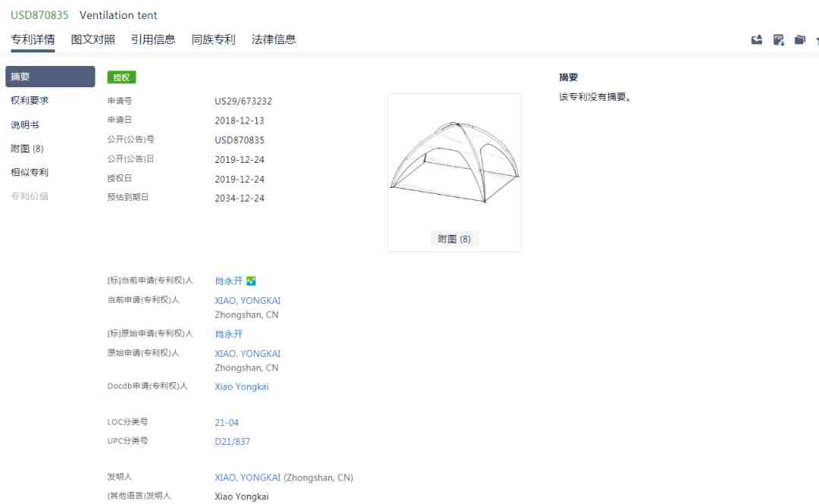
Task: Open the 法律信息 tab
Action: [273, 39]
